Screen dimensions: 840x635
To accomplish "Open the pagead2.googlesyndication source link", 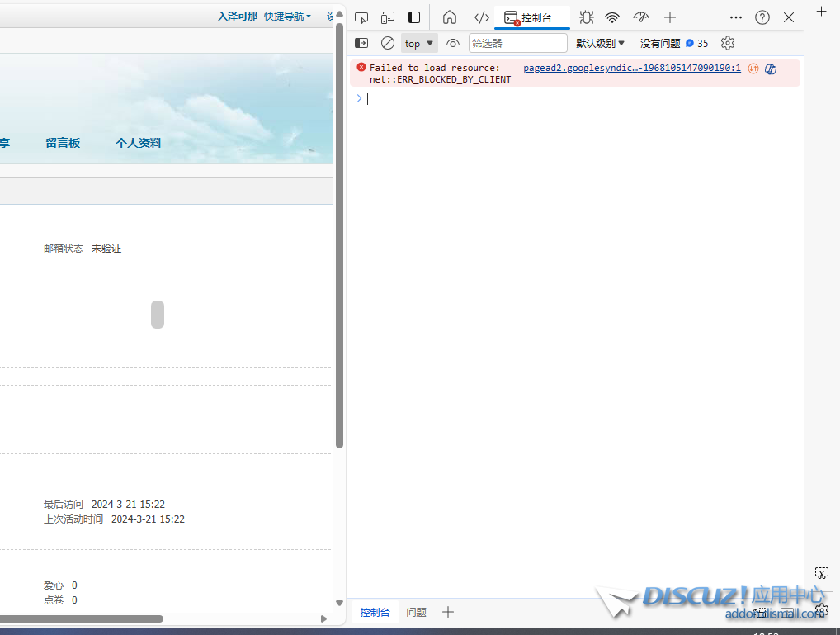I will pyautogui.click(x=631, y=68).
